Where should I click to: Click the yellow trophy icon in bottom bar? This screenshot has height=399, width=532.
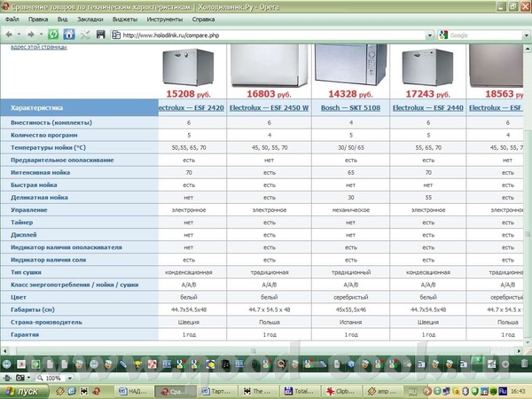pos(137,364)
